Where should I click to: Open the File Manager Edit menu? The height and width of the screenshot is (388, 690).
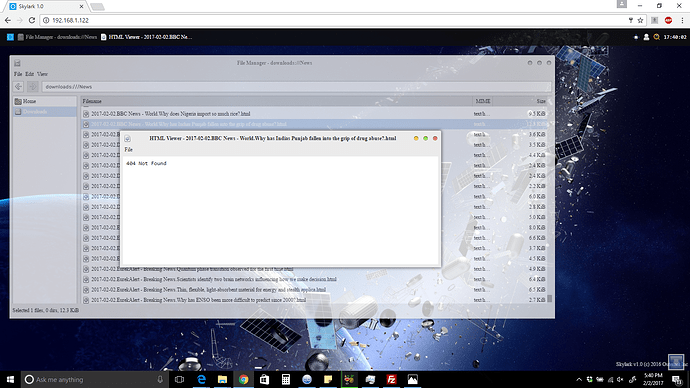[29, 74]
